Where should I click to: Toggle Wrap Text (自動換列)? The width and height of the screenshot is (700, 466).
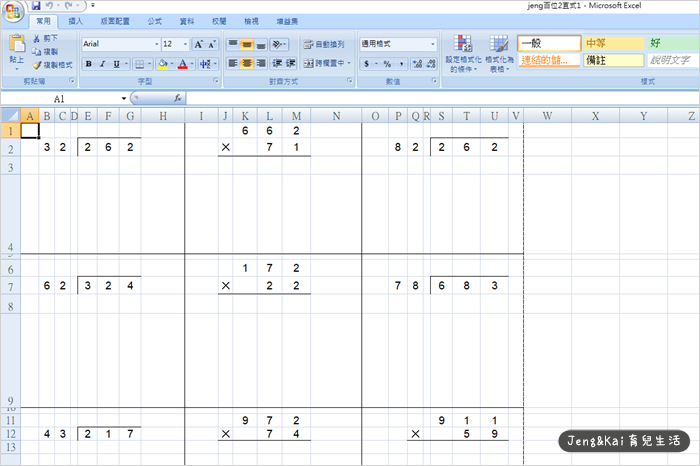coord(324,44)
